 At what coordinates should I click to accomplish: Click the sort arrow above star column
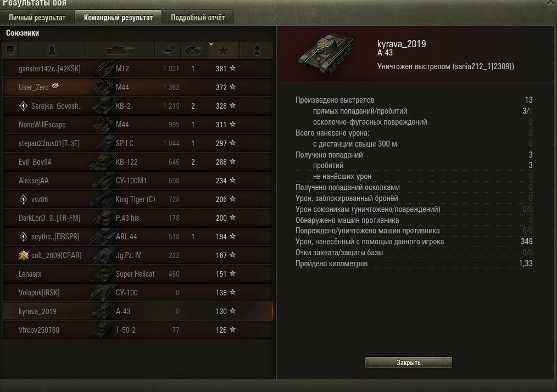point(211,44)
